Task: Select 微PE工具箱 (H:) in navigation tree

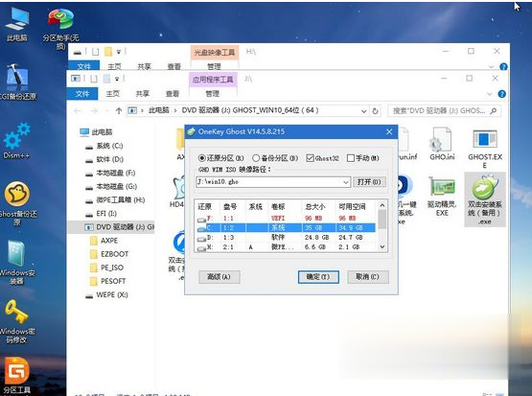Action: click(x=115, y=200)
